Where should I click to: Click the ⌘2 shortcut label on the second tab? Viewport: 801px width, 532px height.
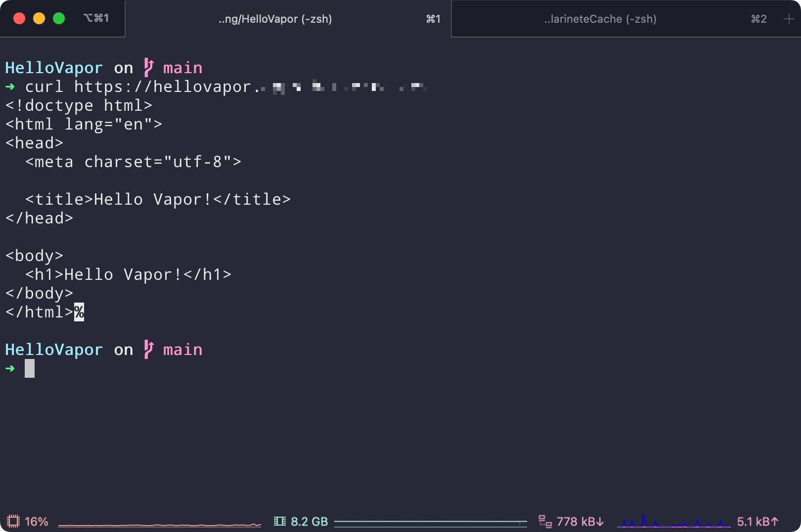tap(758, 19)
